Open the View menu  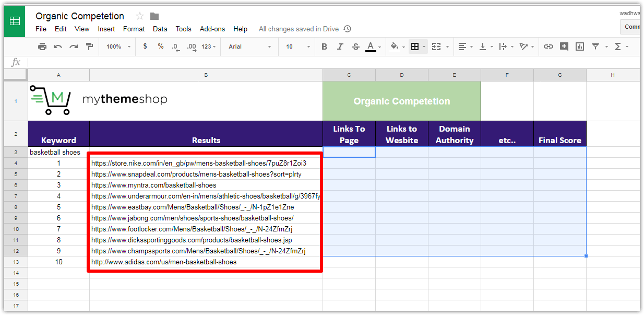pyautogui.click(x=82, y=29)
